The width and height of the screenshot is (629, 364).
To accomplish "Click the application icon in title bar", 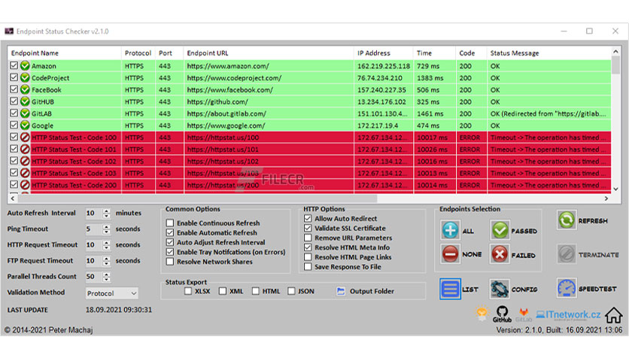I will pyautogui.click(x=9, y=32).
